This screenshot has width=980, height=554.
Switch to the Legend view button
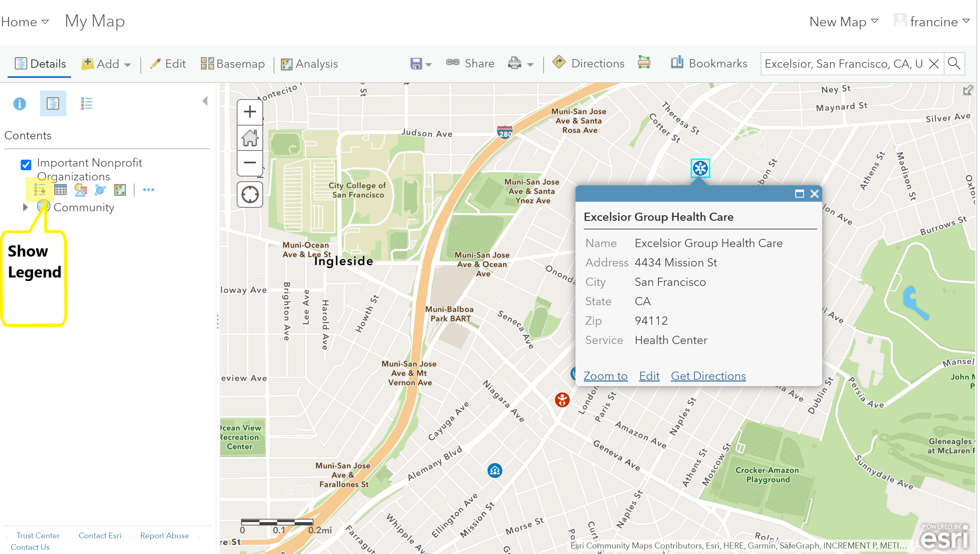point(86,103)
